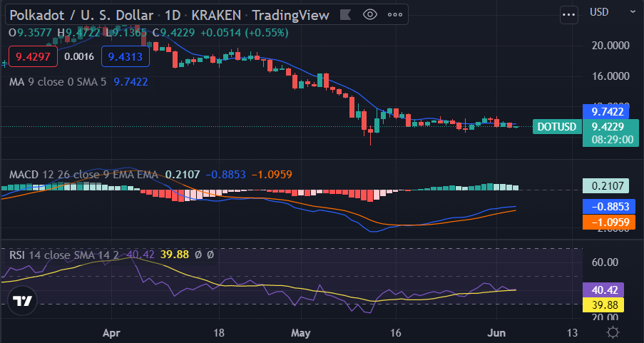Toggle chart visibility with the eye icon
This screenshot has width=644, height=343.
(370, 15)
